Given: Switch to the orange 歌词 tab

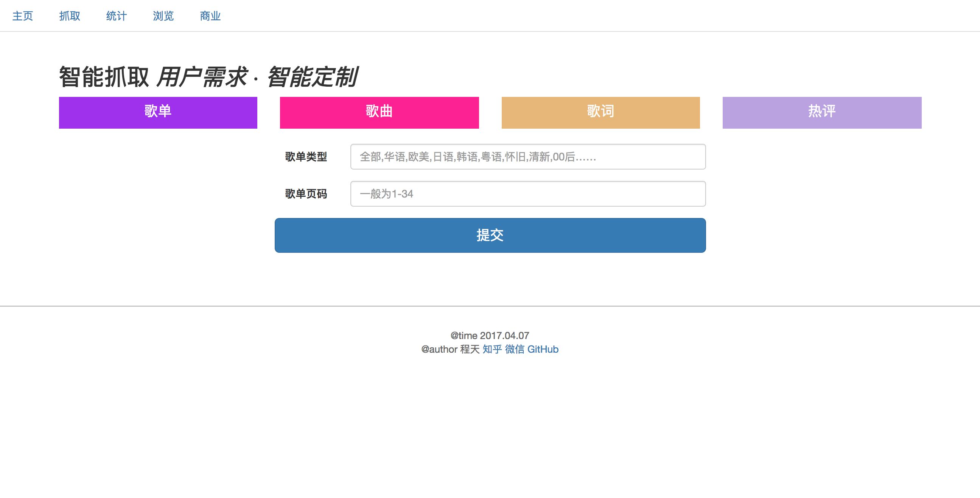Looking at the screenshot, I should click(600, 113).
